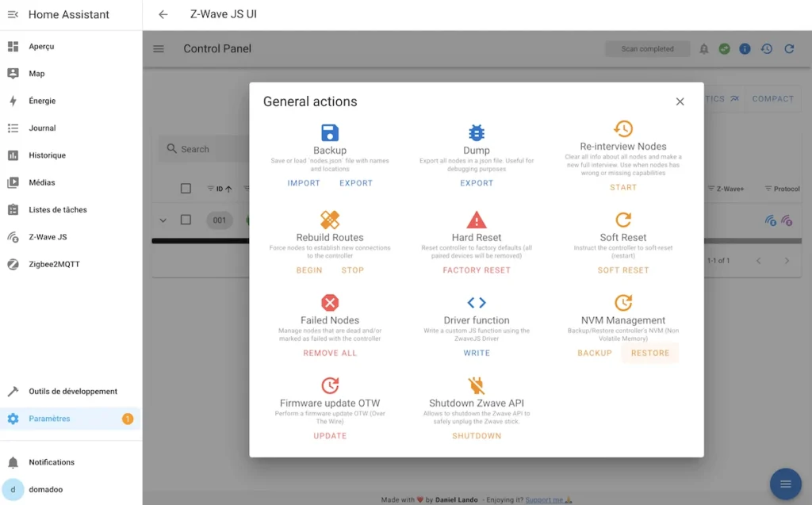The image size is (812, 505).
Task: Open Paramètres in the sidebar
Action: tap(71, 419)
